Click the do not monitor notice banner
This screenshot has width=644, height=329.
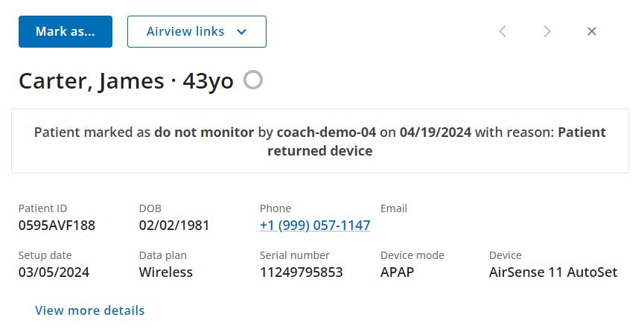click(x=320, y=141)
